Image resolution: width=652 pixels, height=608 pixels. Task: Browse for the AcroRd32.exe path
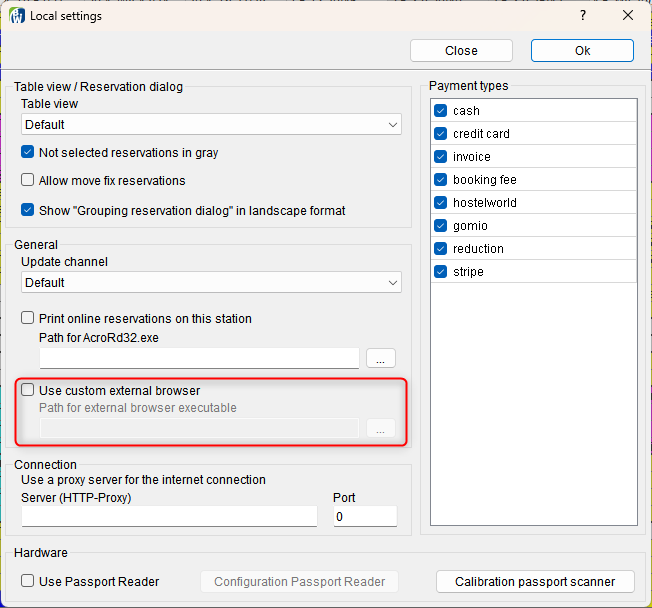click(381, 358)
